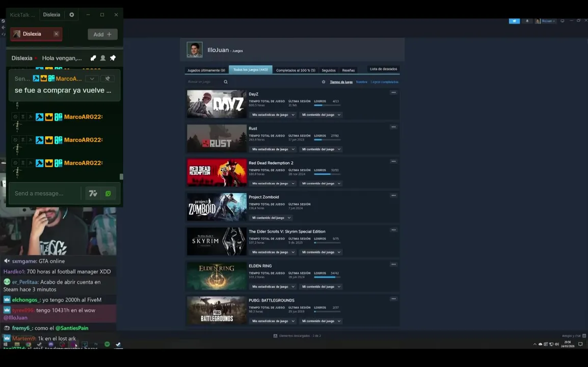This screenshot has height=367, width=588.
Task: Collapse the pinned message with chevron
Action: click(92, 78)
